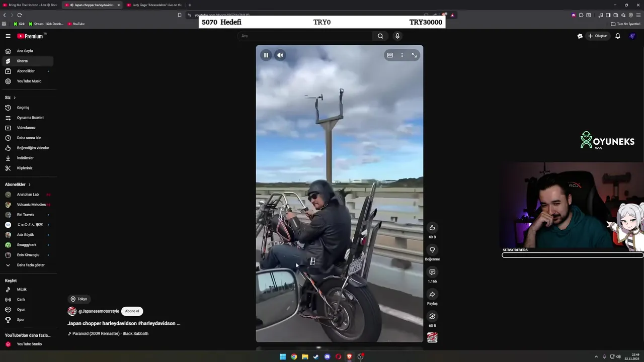
Task: Open Müzik in Keşfet section
Action: point(28,290)
